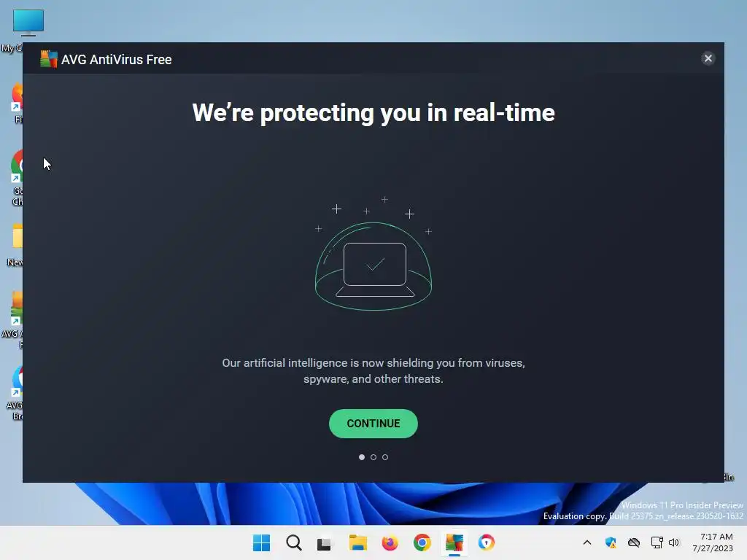Screen dimensions: 747x560
Task: Open the clock and date panel
Action: click(712, 542)
